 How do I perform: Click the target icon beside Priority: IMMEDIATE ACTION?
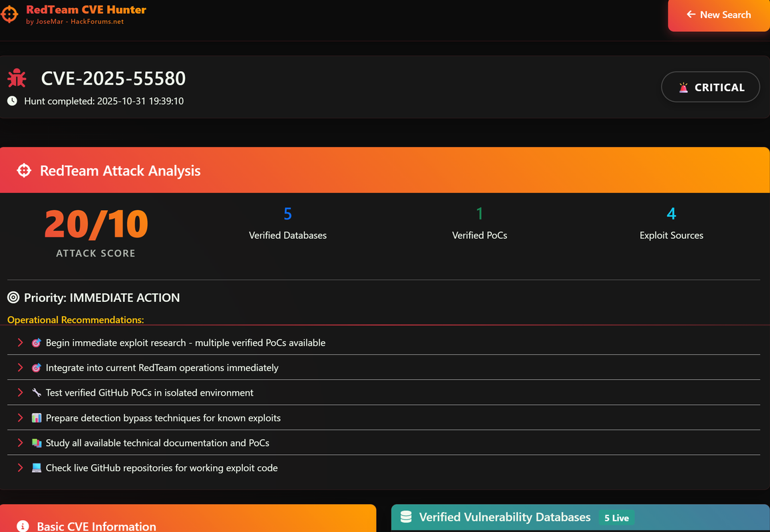[13, 297]
